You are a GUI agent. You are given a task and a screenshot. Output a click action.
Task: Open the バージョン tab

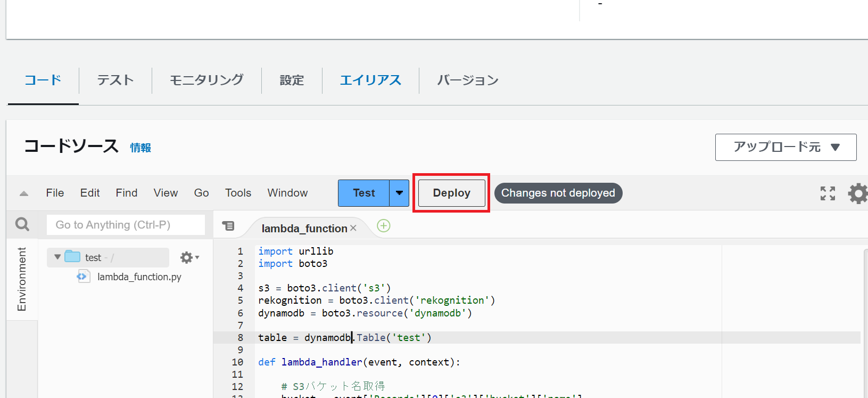coord(468,80)
